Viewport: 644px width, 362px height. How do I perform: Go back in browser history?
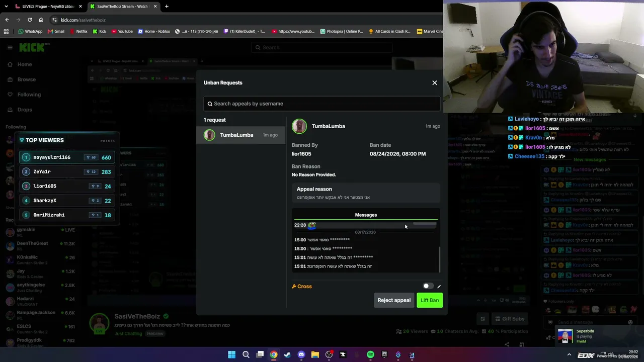(7, 20)
